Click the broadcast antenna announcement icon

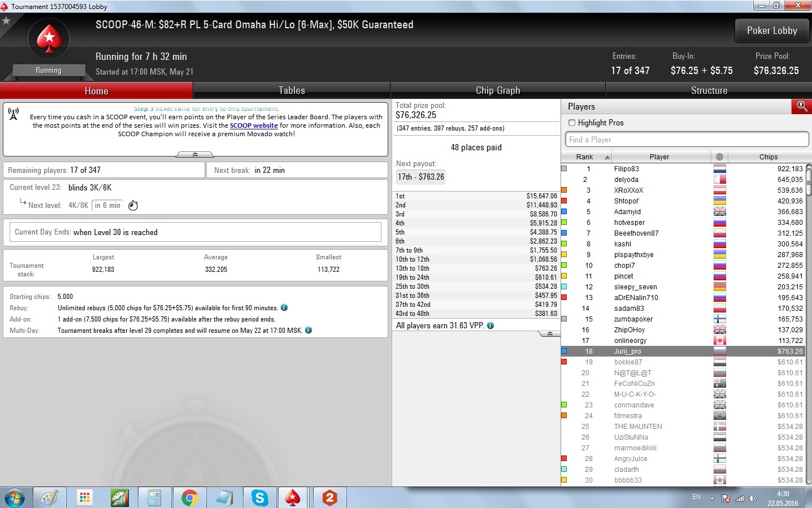14,114
